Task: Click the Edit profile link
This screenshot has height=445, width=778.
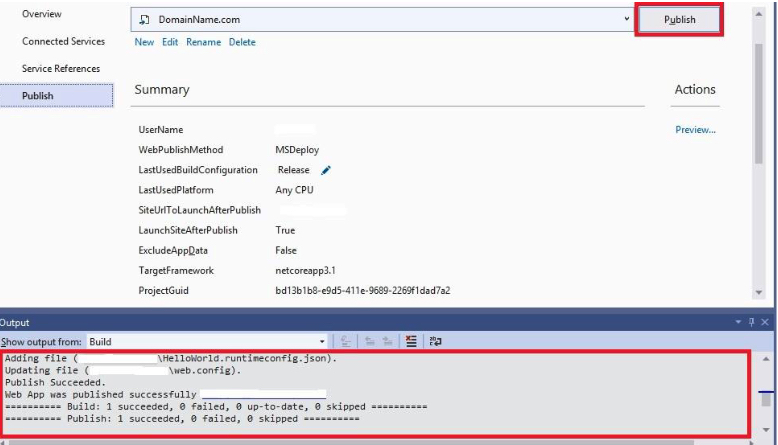Action: (170, 42)
